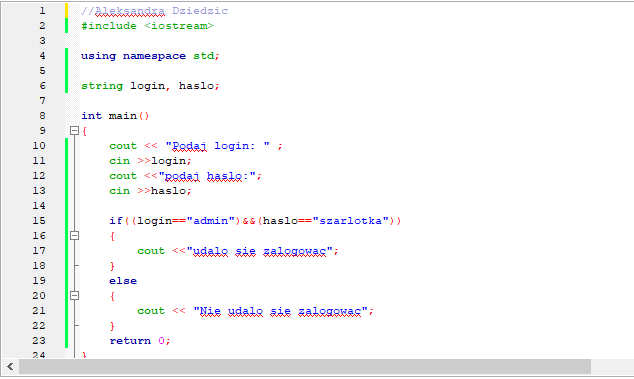Click the && operator in the condition
The height and width of the screenshot is (379, 634).
[x=249, y=221]
